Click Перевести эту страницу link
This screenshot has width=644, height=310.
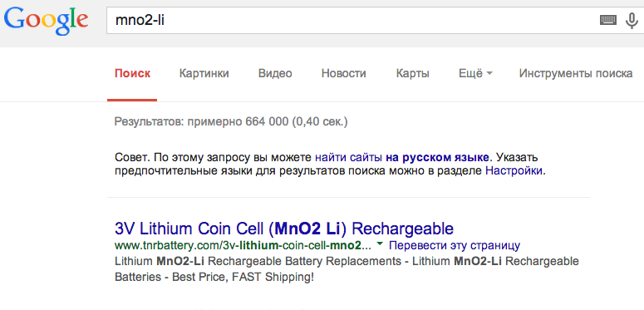(455, 245)
